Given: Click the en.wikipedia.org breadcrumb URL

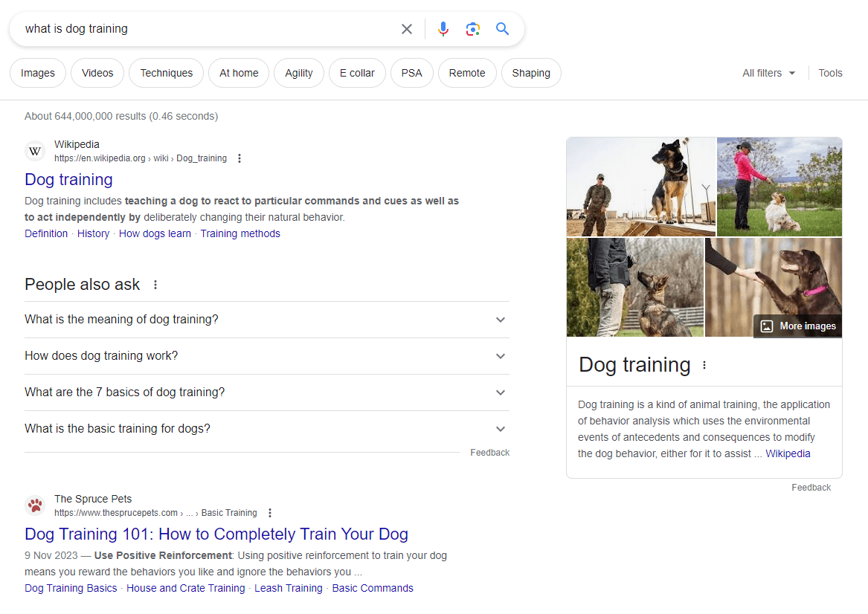Looking at the screenshot, I should point(141,159).
